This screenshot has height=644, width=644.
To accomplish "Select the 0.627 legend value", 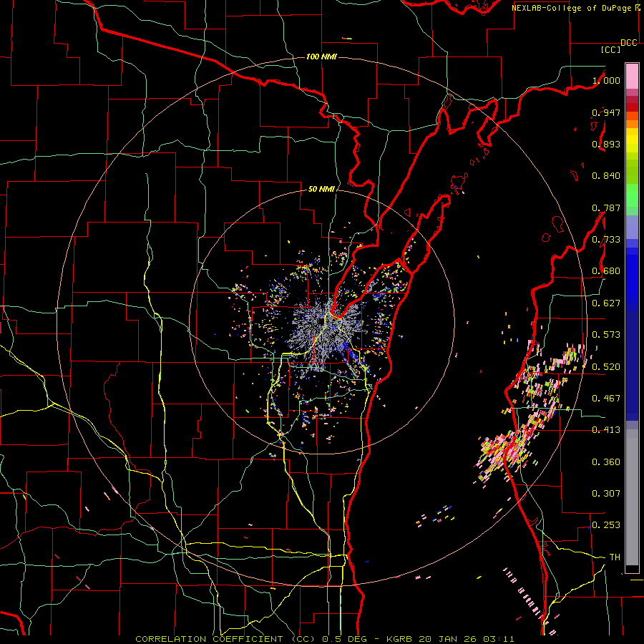I will (606, 303).
